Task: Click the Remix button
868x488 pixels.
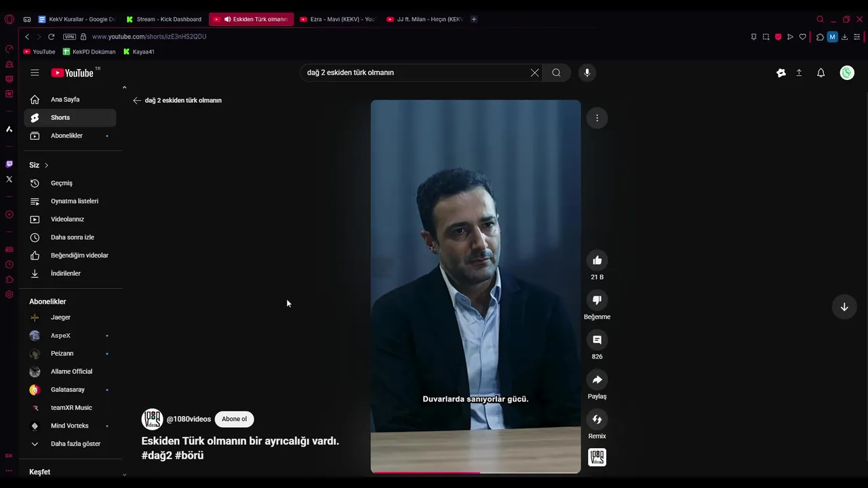Action: pos(597,420)
